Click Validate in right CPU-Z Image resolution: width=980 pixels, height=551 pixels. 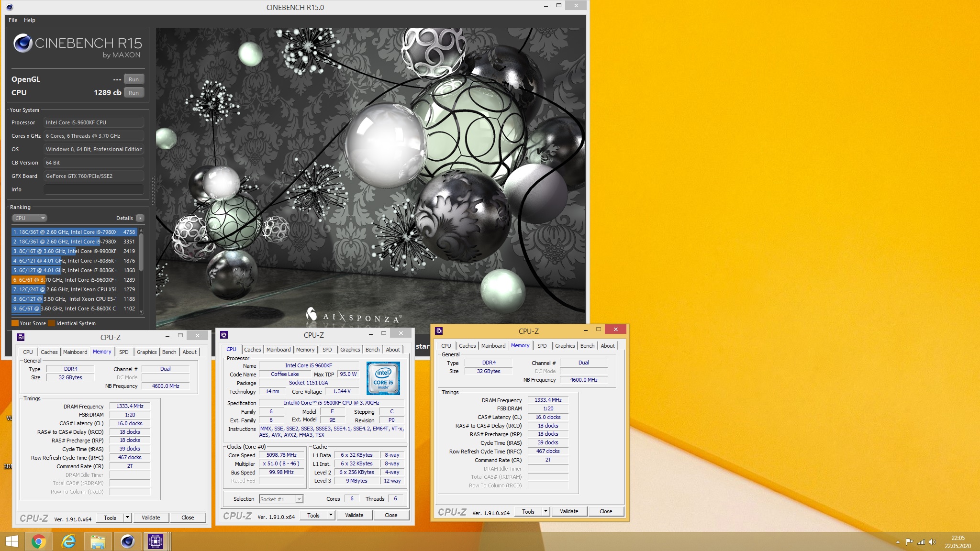tap(569, 511)
